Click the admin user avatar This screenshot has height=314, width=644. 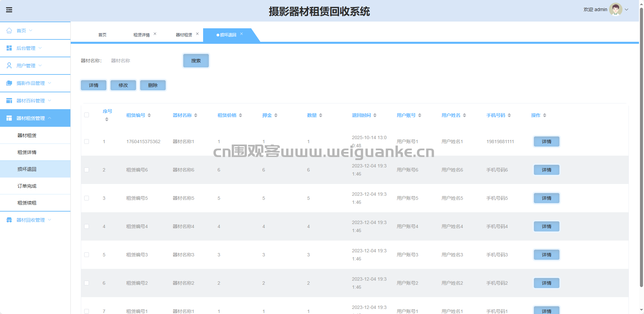[615, 9]
